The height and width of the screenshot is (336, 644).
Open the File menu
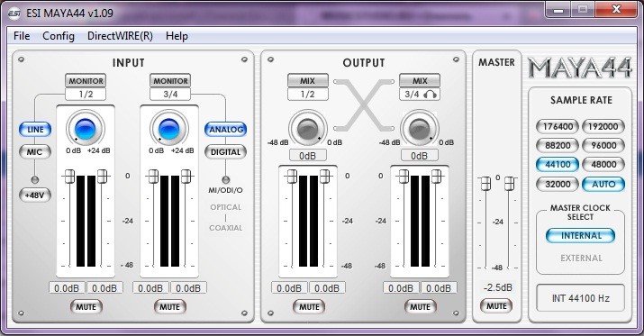[22, 36]
